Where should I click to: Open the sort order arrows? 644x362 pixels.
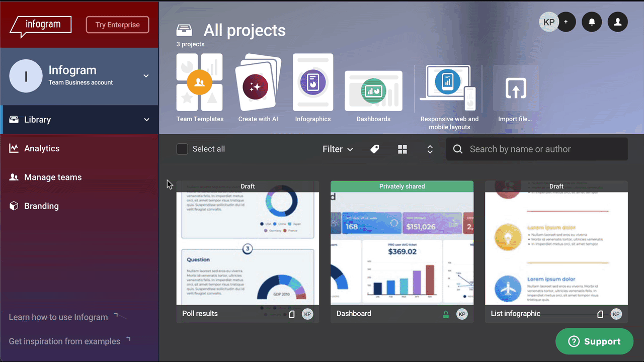point(430,149)
